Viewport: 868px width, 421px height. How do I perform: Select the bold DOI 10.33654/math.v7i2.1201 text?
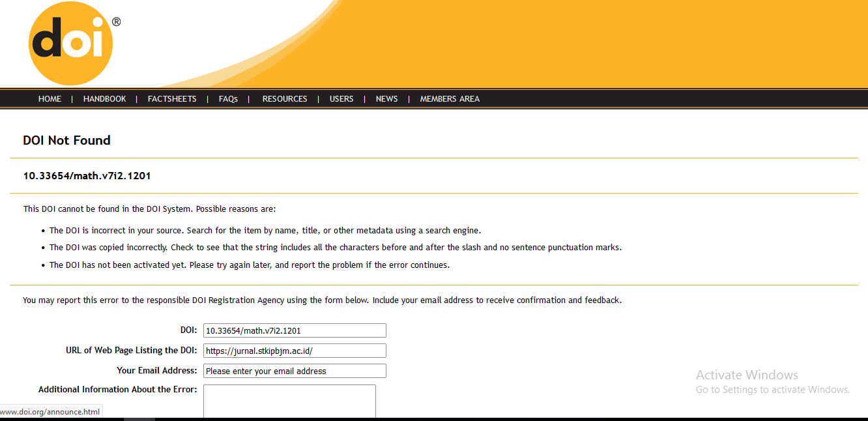(87, 175)
